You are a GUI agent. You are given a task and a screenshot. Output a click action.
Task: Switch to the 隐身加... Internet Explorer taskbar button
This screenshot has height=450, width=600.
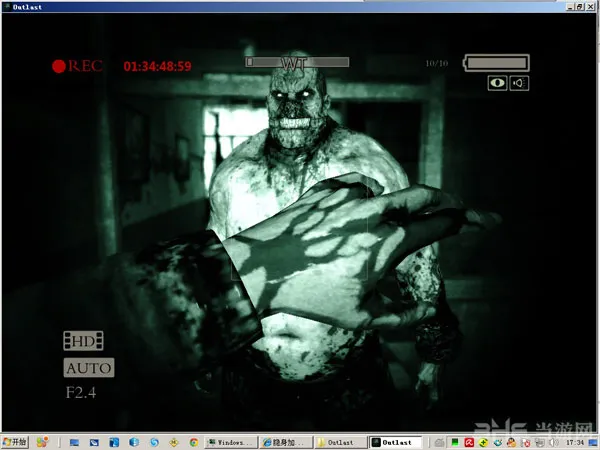[286, 442]
